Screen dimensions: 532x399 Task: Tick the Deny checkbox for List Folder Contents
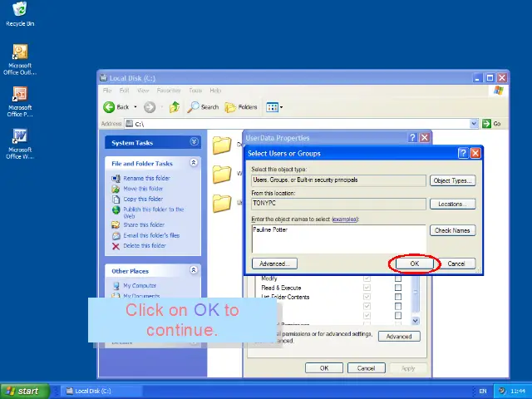point(397,298)
